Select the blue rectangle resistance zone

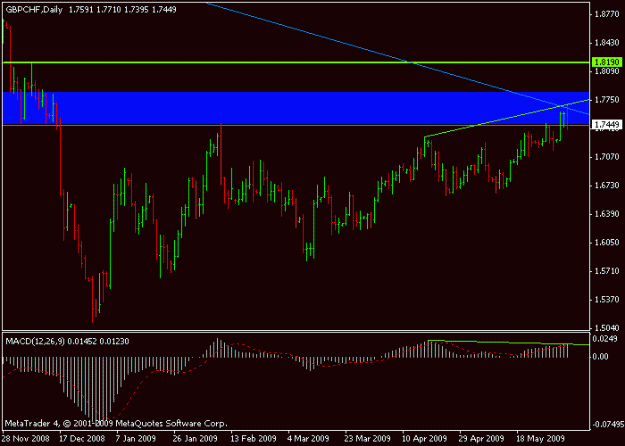[296, 108]
